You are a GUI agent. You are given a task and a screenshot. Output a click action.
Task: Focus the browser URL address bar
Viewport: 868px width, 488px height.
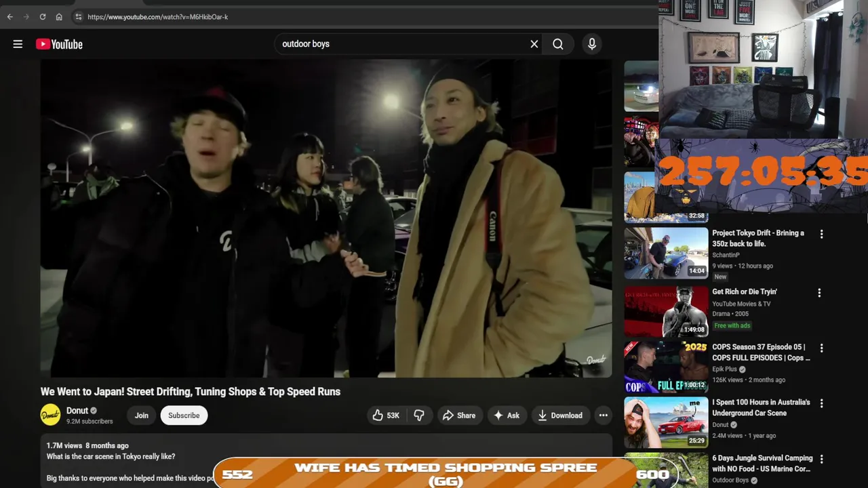pos(366,17)
